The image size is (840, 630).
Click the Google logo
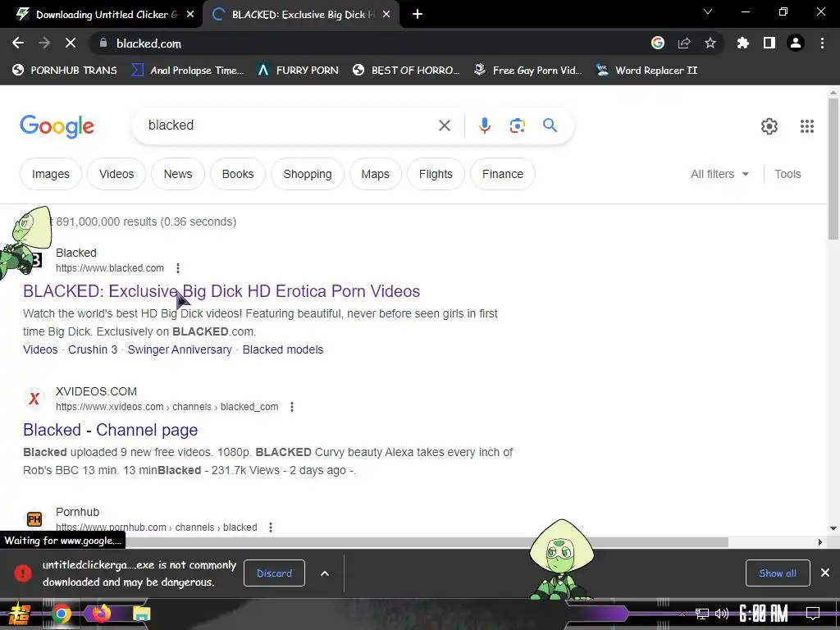pos(57,126)
